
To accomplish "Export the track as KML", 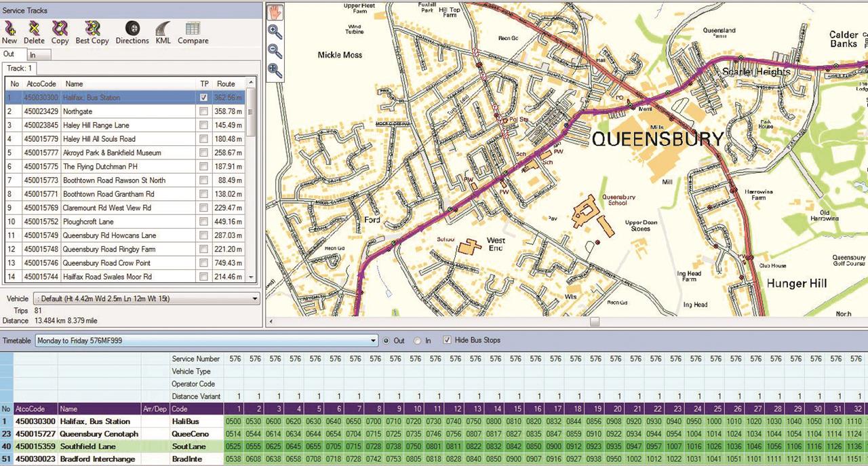I will click(163, 31).
